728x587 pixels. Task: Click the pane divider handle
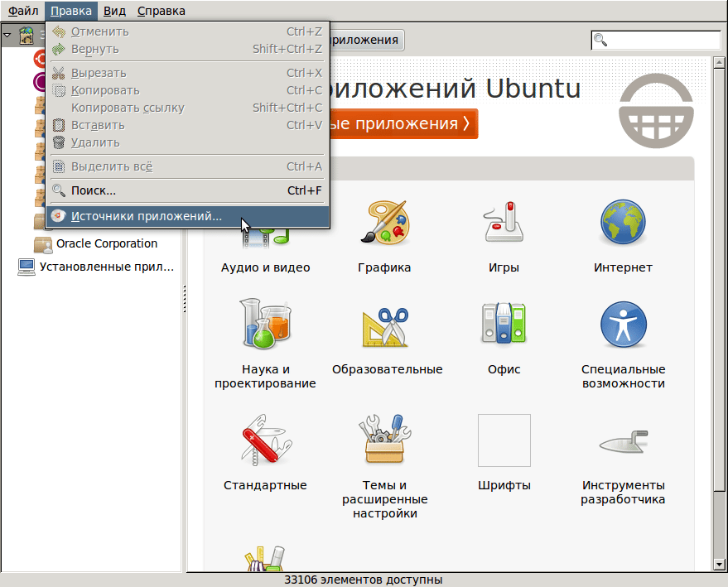coord(185,298)
